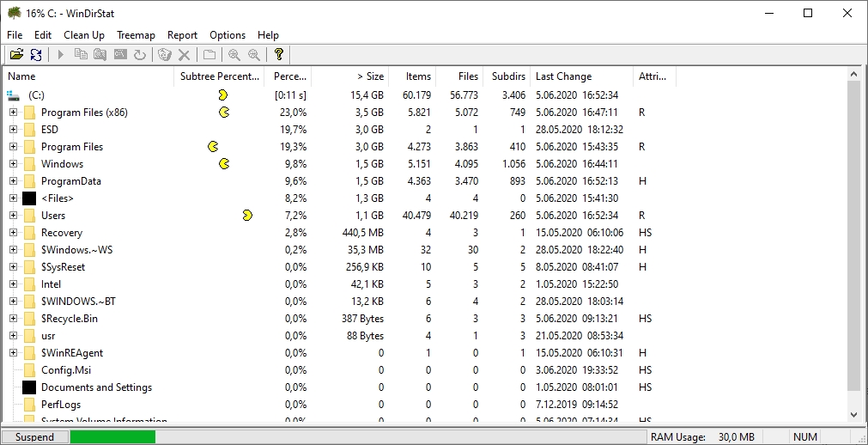Click the permanent Delete X icon

pyautogui.click(x=184, y=54)
